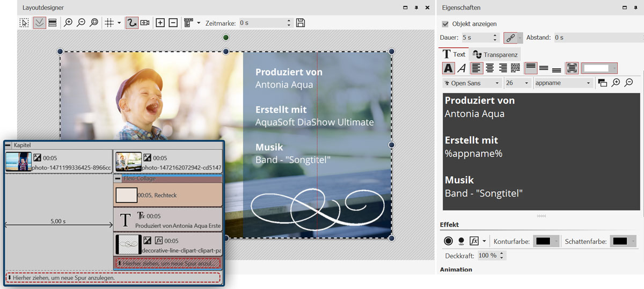Select the Rechteck object in timeline
This screenshot has height=289, width=644.
coord(167,196)
